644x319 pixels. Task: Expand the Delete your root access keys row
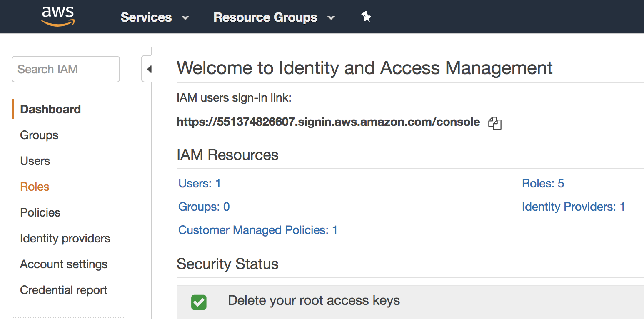pos(410,302)
